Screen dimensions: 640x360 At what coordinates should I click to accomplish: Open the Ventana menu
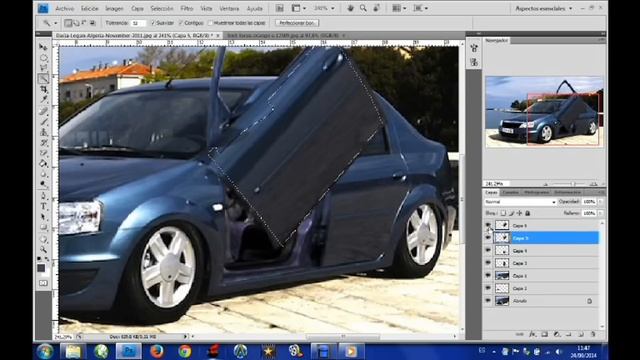pos(229,8)
